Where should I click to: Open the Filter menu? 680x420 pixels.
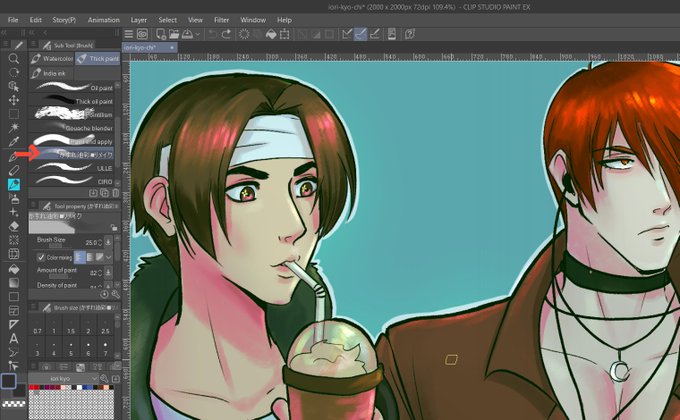pos(221,20)
